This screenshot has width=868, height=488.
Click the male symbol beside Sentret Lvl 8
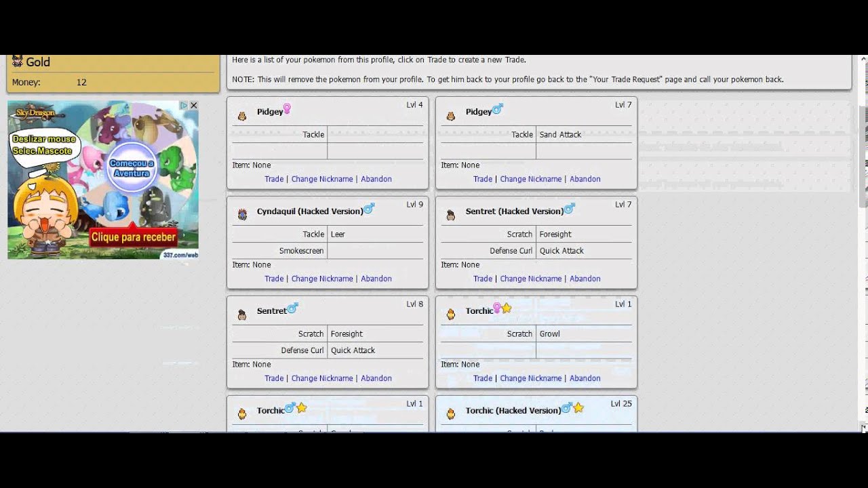pyautogui.click(x=292, y=308)
